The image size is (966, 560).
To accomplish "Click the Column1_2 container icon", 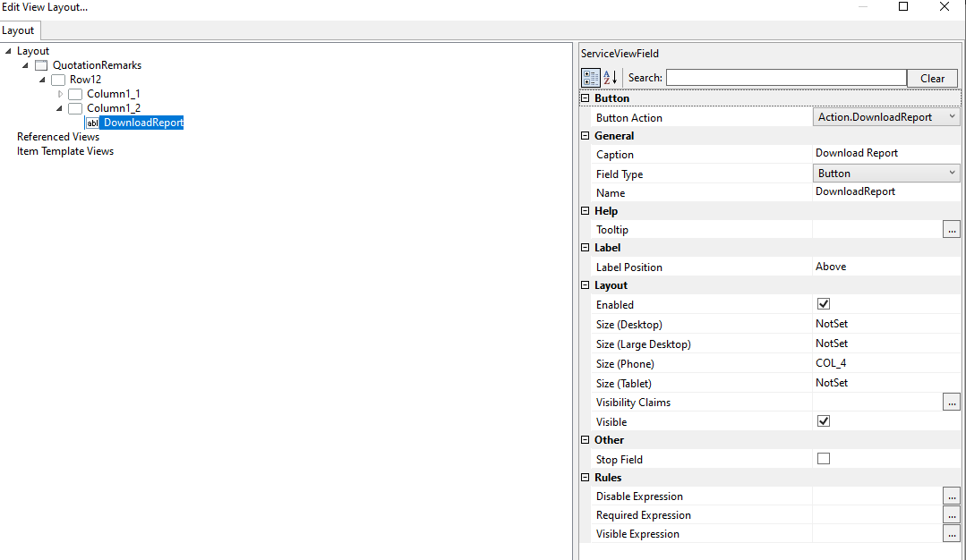I will (x=75, y=108).
